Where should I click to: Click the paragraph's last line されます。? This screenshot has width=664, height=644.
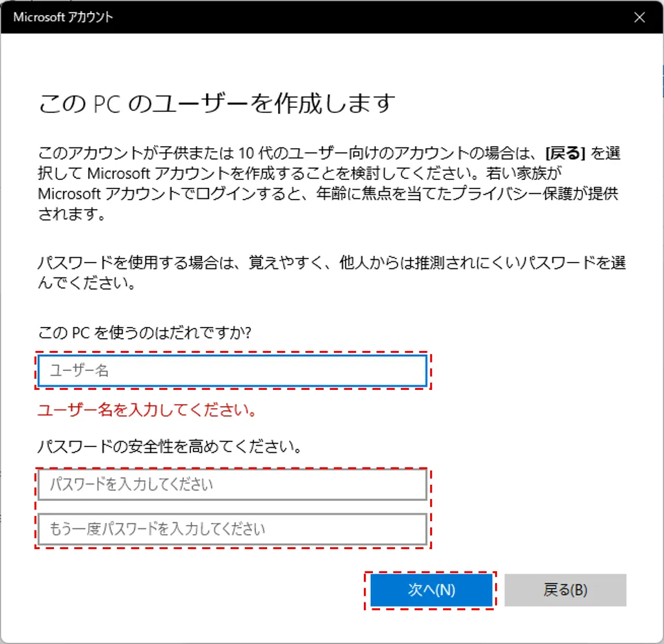click(71, 215)
